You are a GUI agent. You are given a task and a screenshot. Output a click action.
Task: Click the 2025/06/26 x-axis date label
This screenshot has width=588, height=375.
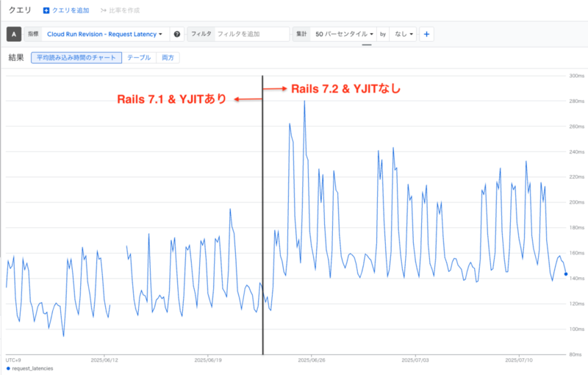(x=312, y=360)
